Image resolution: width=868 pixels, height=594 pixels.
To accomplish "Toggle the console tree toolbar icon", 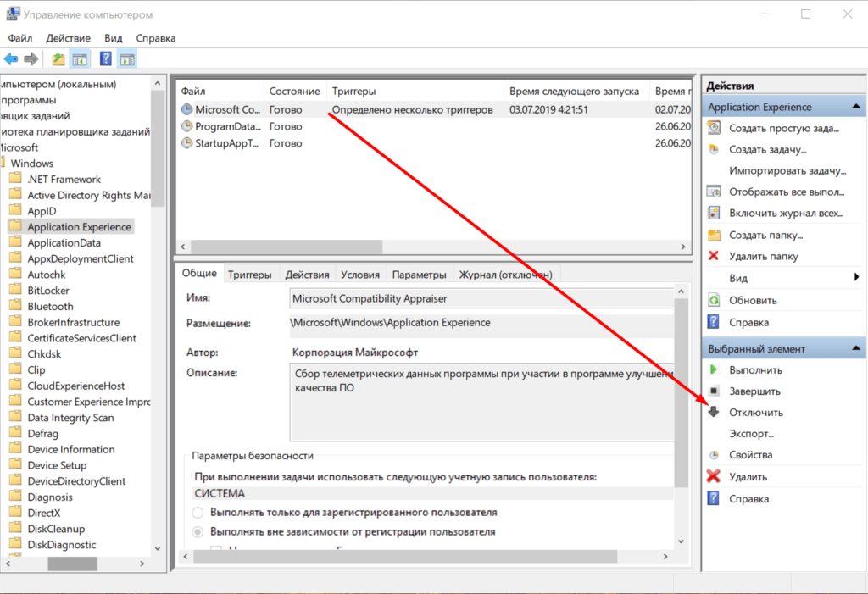I will tap(80, 59).
